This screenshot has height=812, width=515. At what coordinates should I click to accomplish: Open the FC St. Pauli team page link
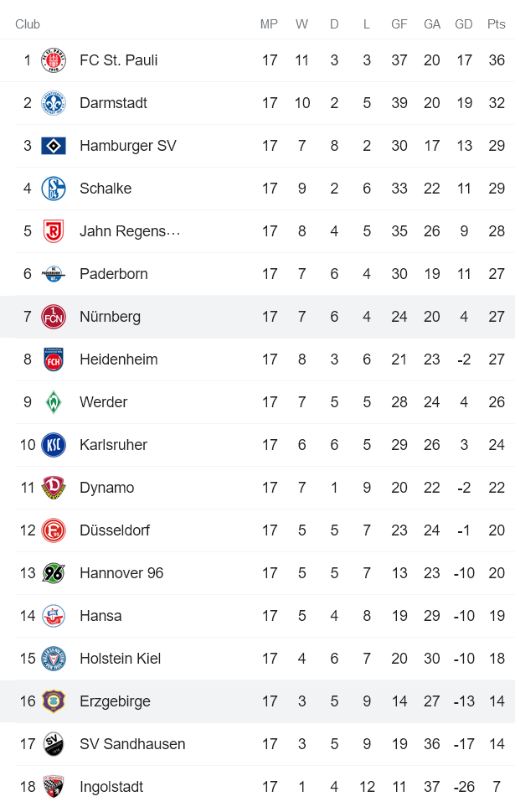(118, 59)
